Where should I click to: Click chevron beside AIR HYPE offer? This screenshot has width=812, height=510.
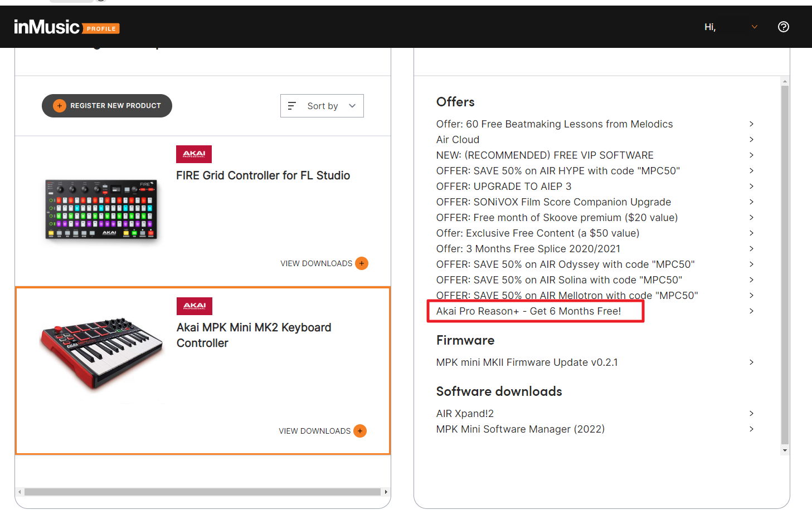751,171
